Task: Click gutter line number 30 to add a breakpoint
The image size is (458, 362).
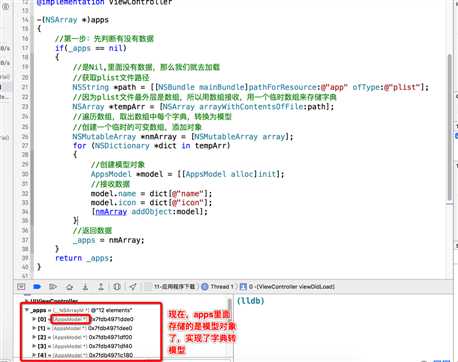Action: 25,174
